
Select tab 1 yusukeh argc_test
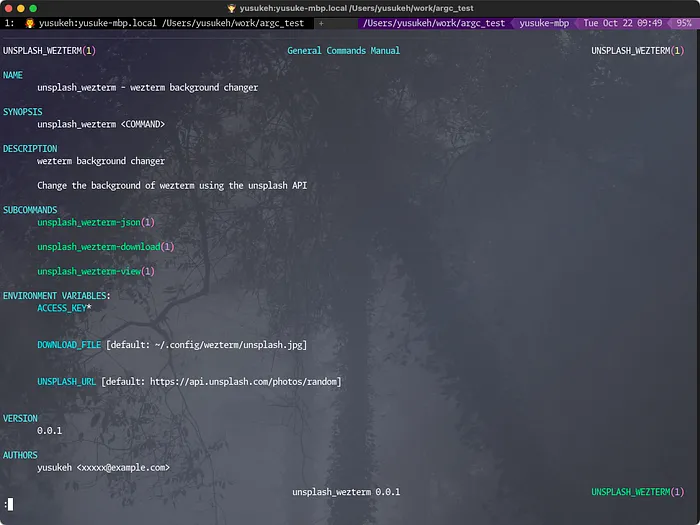[156, 23]
